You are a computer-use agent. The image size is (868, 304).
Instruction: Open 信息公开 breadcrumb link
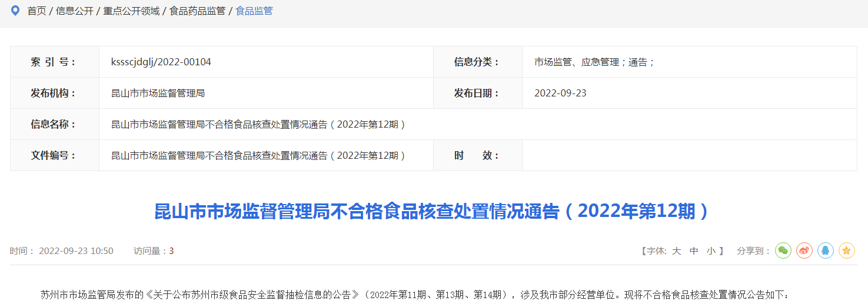pos(74,11)
